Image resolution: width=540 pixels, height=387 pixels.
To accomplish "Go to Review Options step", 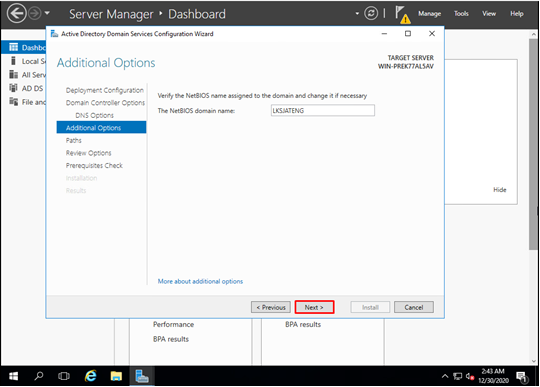I will (x=89, y=153).
